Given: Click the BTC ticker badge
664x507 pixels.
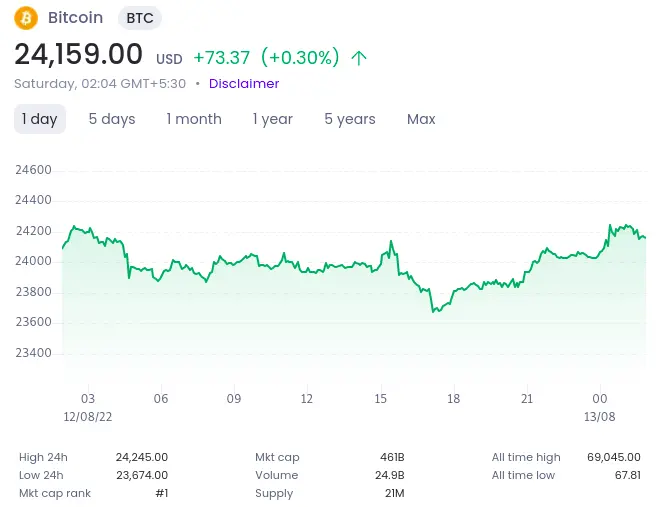Looking at the screenshot, I should click(140, 18).
